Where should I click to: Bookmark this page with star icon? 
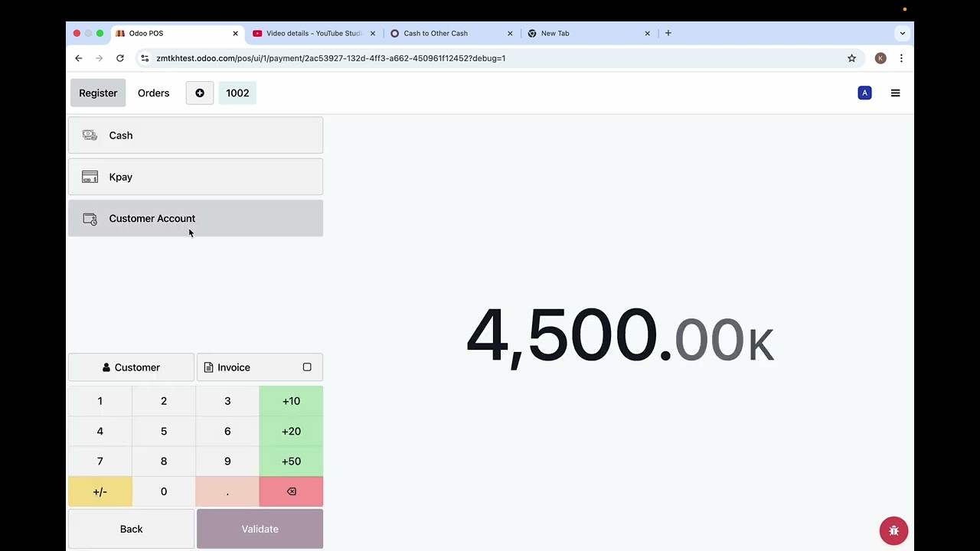pos(851,58)
